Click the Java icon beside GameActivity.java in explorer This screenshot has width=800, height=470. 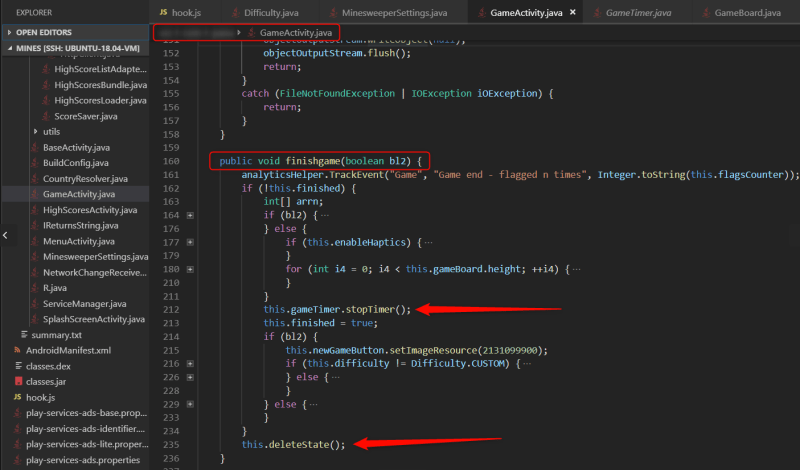coord(34,194)
